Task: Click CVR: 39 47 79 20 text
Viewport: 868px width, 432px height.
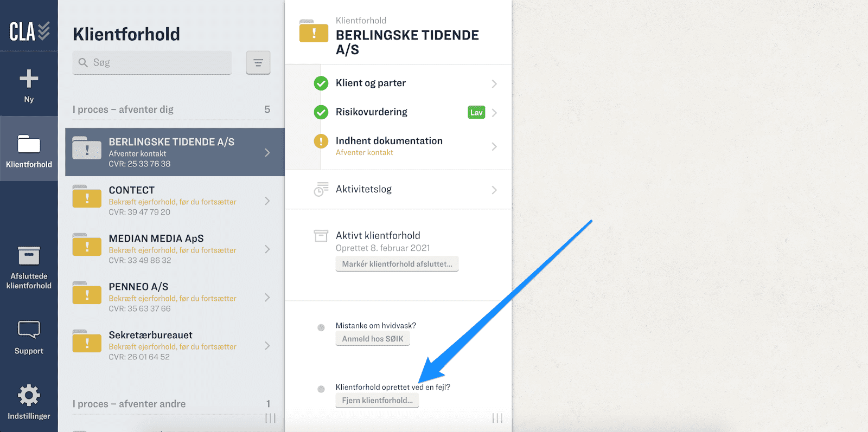Action: coord(139,212)
